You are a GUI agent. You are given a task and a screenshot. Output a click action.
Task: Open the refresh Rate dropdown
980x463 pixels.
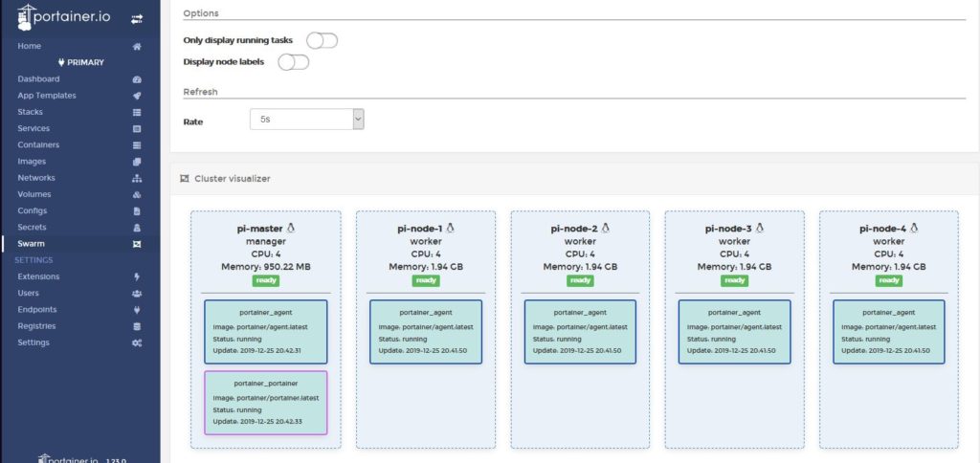(307, 120)
